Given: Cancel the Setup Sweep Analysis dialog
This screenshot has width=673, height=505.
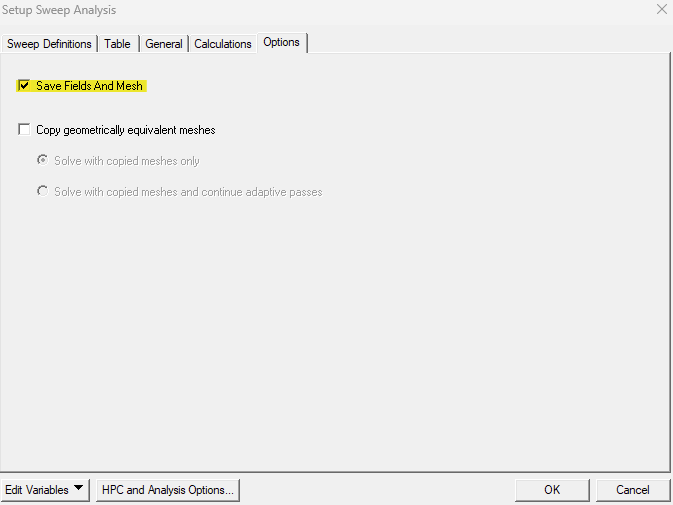Looking at the screenshot, I should point(632,490).
